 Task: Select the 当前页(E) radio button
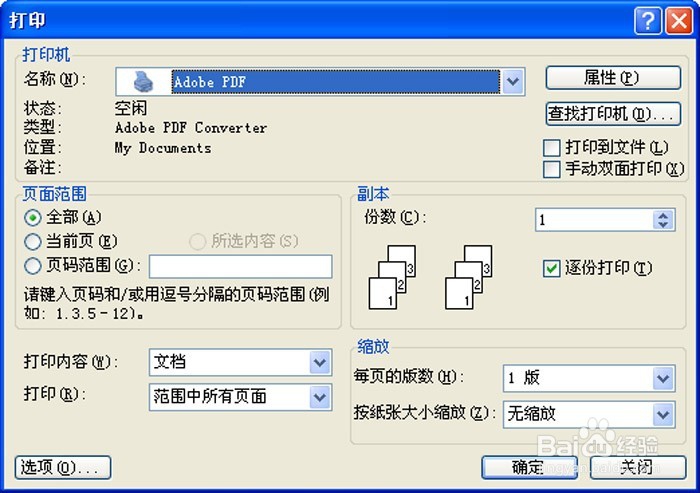pos(33,242)
